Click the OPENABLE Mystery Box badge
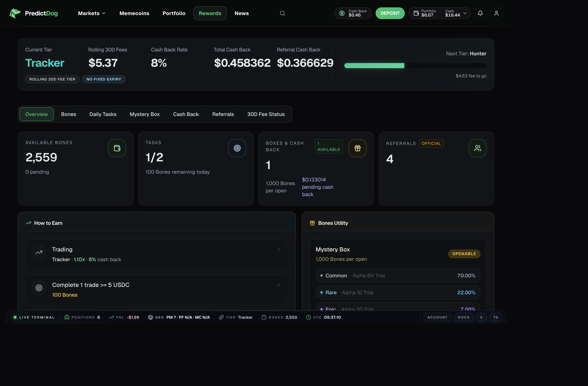Image resolution: width=588 pixels, height=386 pixels. (464, 254)
